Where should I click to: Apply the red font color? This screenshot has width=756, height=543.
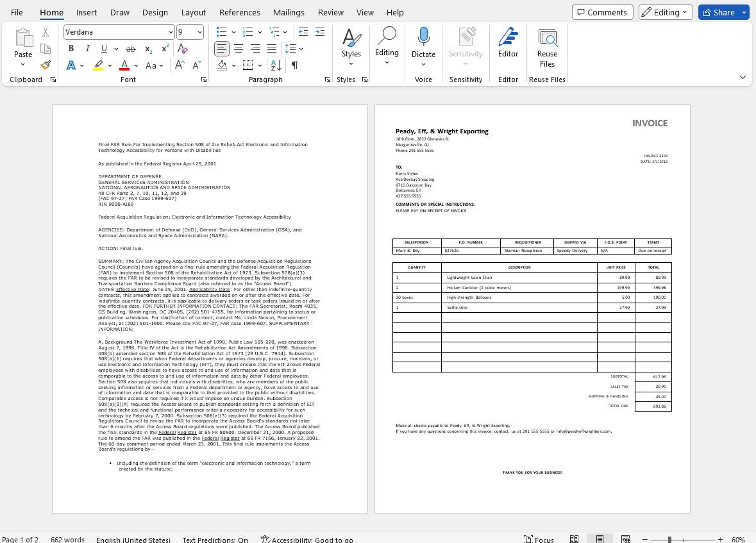(x=124, y=65)
